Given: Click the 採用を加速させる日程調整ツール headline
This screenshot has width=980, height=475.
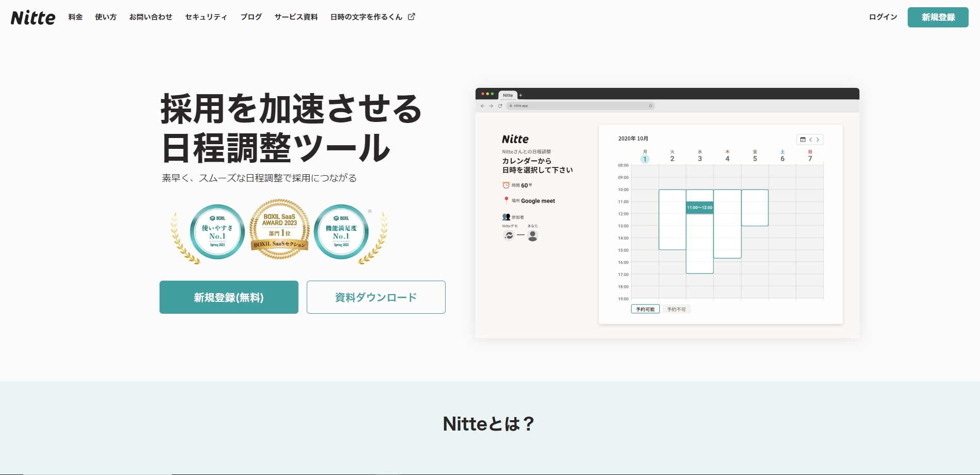Looking at the screenshot, I should click(x=291, y=128).
